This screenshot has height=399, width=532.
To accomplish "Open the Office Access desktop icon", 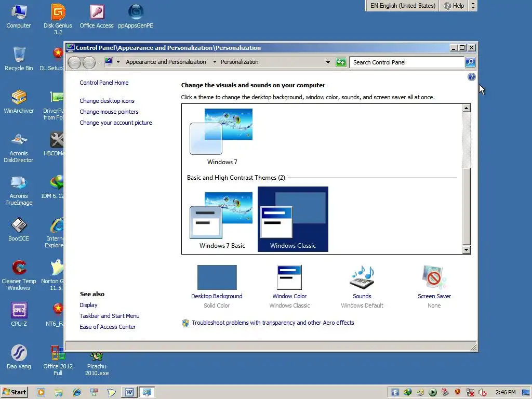I will pyautogui.click(x=97, y=16).
